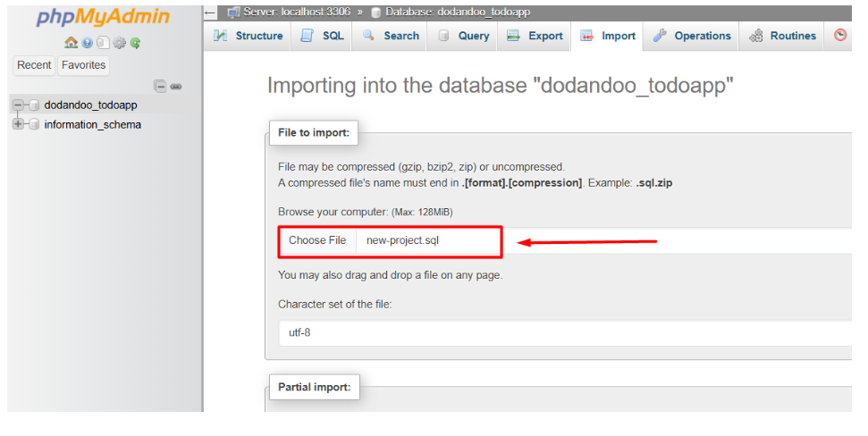Switch to the Structure tab

(249, 36)
